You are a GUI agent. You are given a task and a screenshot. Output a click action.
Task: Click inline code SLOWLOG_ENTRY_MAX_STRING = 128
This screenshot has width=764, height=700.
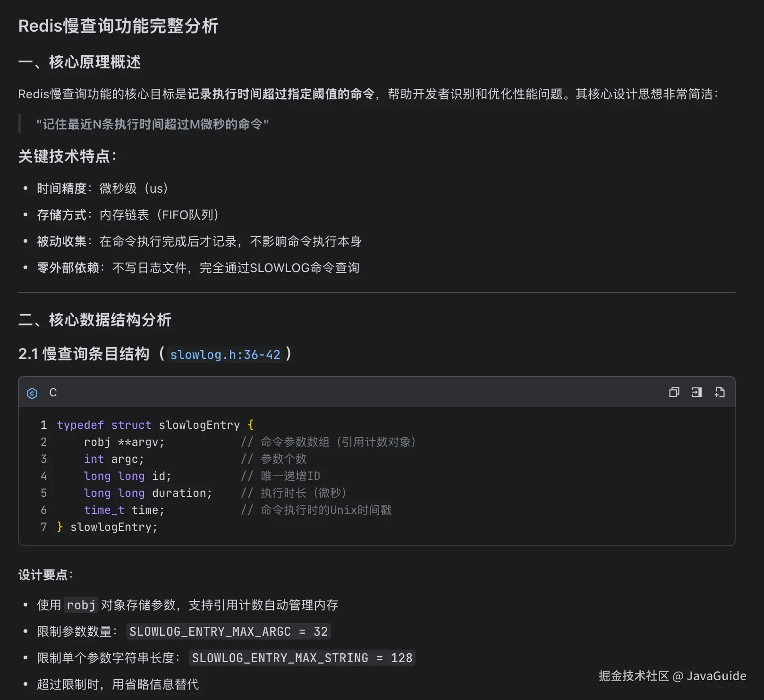[302, 658]
